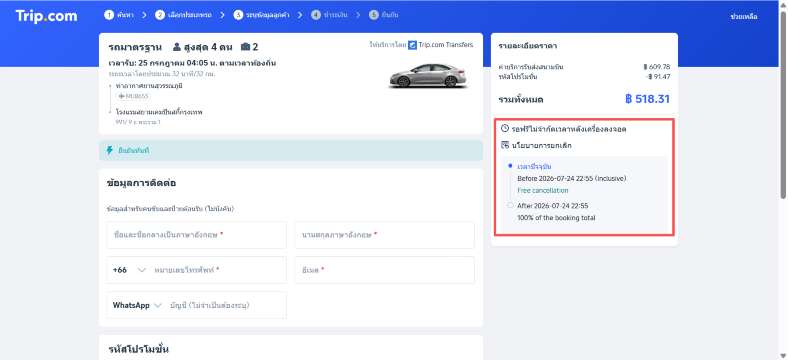788x360 pixels.
Task: Go to step 2 in the progress bar
Action: 183,15
